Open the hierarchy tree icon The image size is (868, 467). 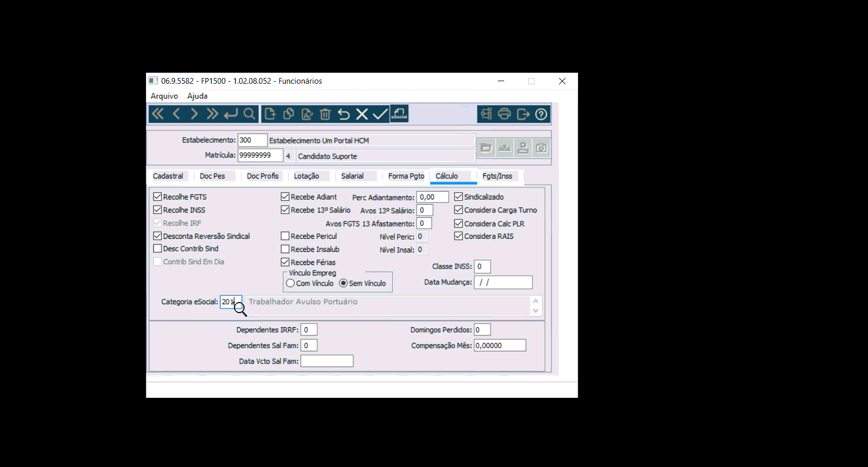(x=486, y=114)
